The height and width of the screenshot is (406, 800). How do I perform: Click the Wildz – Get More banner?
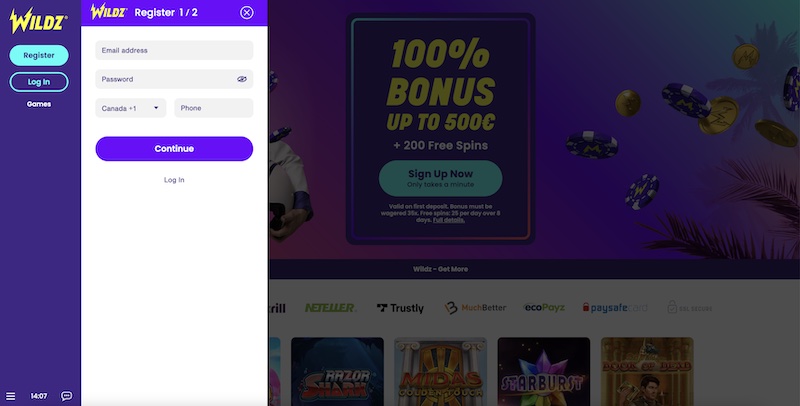coord(440,269)
